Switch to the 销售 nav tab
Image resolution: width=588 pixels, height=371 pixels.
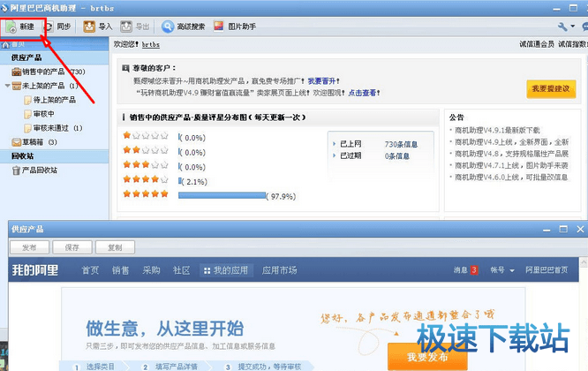pyautogui.click(x=120, y=270)
